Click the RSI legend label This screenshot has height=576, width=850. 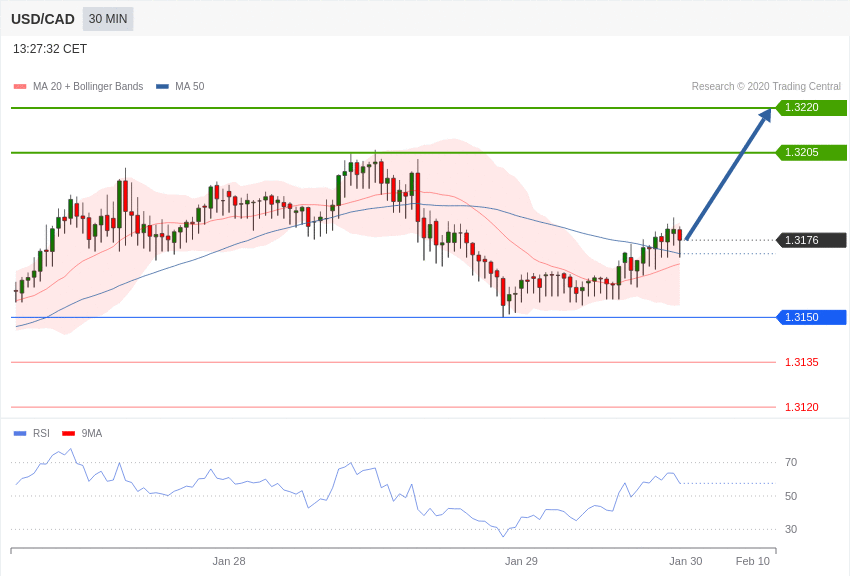tap(41, 433)
